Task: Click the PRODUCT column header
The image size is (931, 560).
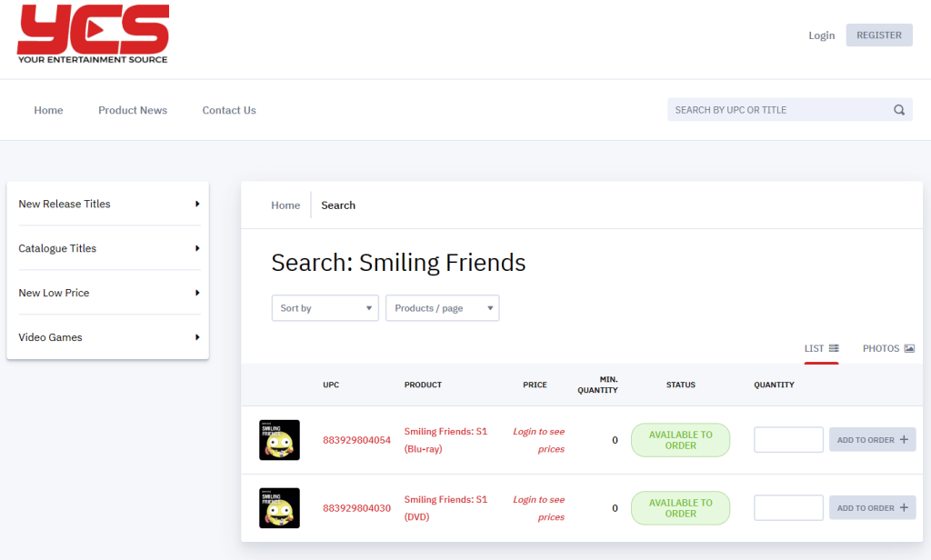Action: point(424,385)
